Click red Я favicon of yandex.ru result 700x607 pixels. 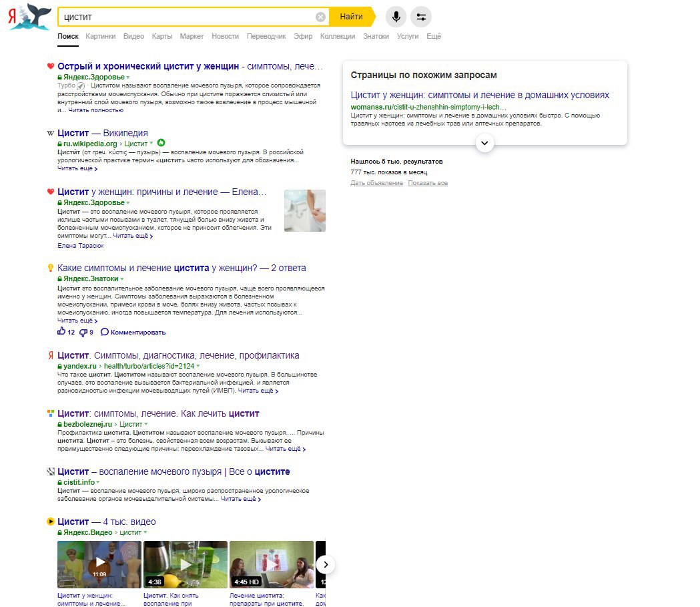[x=51, y=355]
